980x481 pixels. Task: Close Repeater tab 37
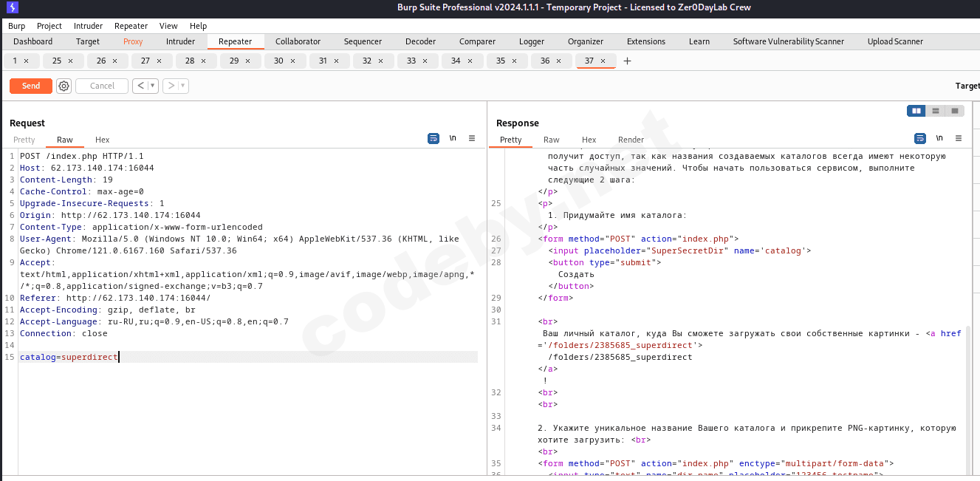click(603, 61)
